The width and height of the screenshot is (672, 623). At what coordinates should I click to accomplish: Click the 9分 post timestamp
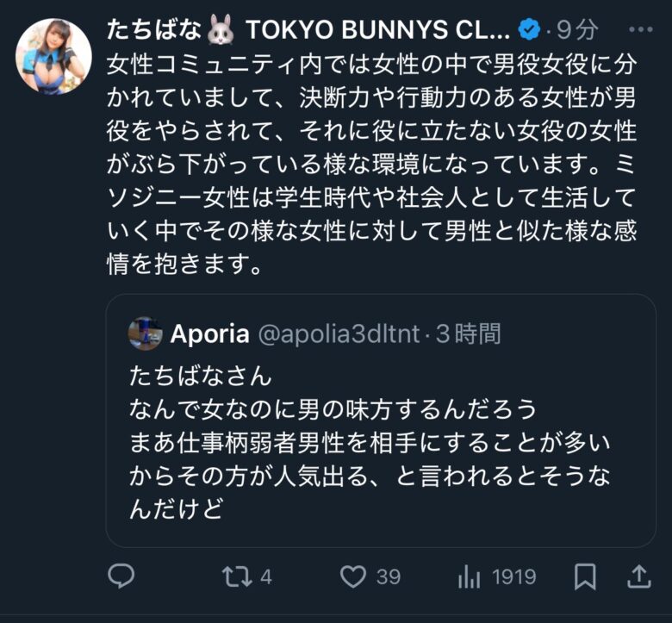[x=577, y=31]
